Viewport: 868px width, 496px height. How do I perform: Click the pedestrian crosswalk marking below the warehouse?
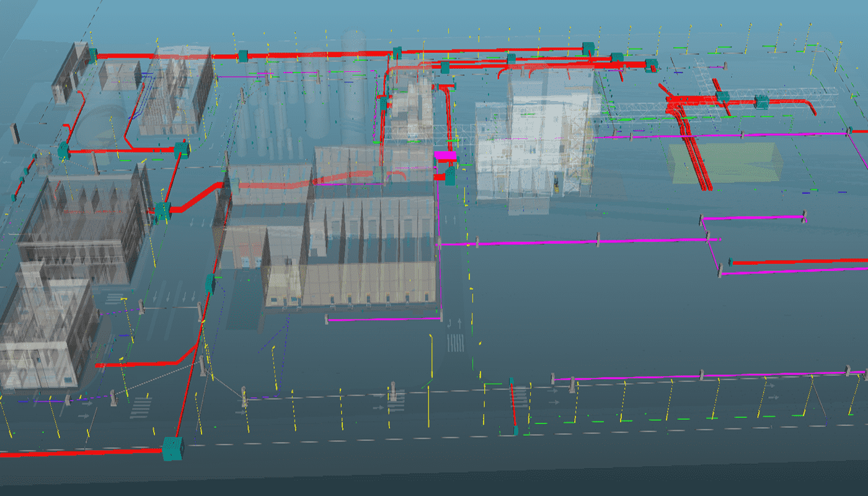coord(456,343)
